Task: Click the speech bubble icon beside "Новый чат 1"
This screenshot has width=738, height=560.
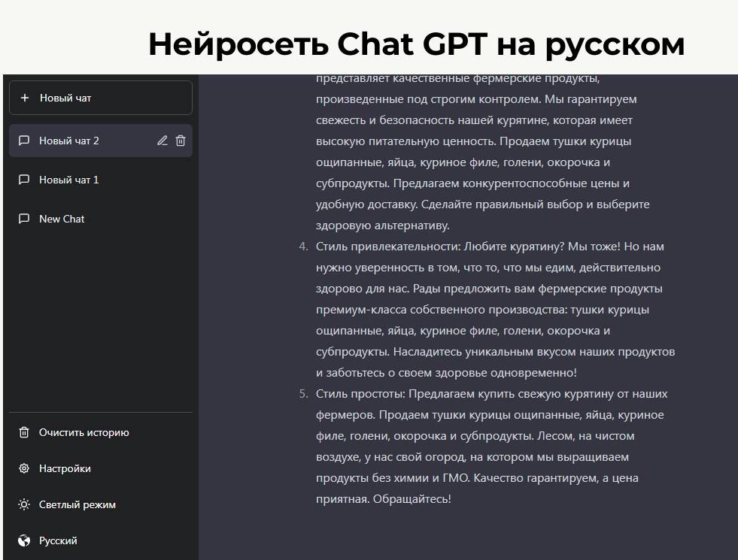Action: 24,180
